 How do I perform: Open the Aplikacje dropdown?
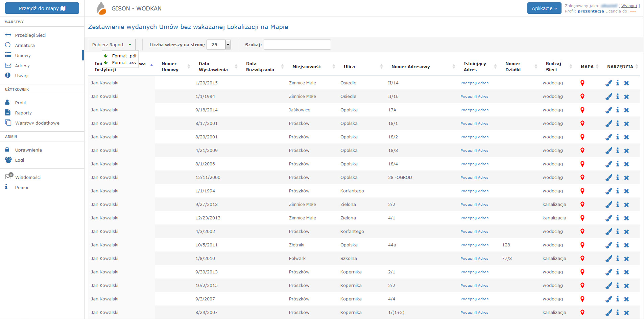(544, 8)
